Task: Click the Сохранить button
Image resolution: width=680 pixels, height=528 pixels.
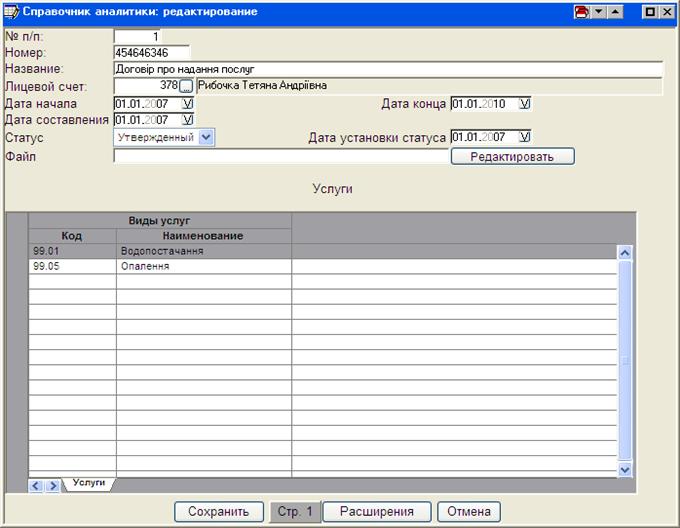Action: [x=219, y=512]
